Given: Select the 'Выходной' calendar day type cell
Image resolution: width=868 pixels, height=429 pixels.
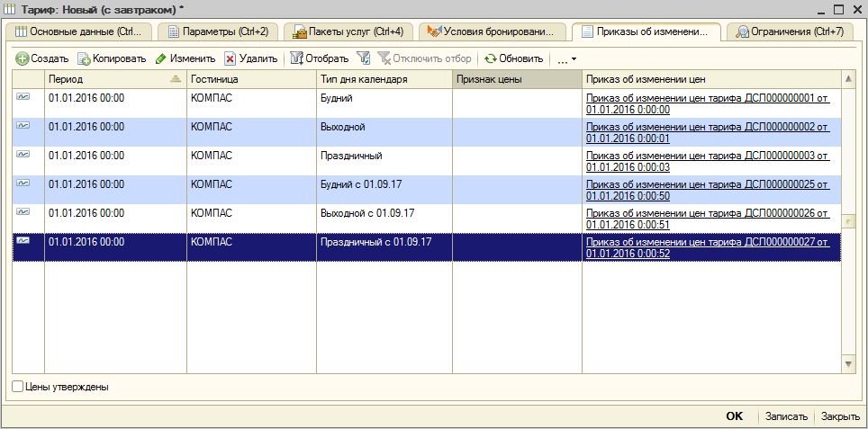Looking at the screenshot, I should pyautogui.click(x=384, y=132).
